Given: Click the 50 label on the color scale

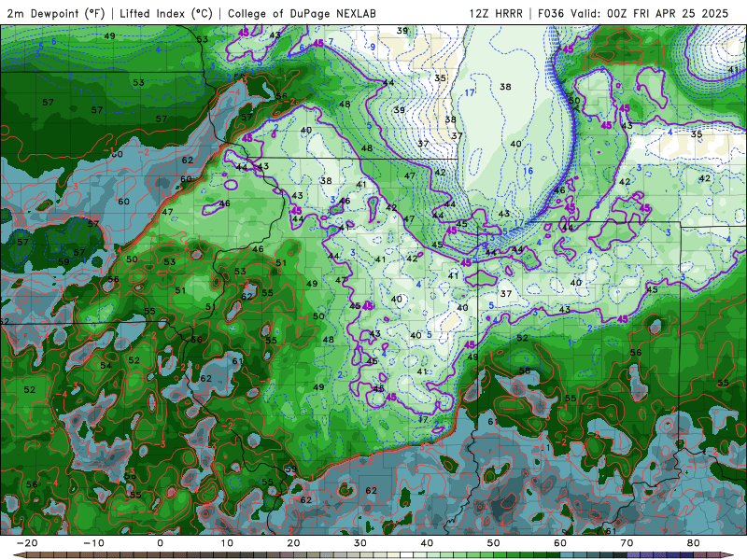Looking at the screenshot, I should click(494, 543).
